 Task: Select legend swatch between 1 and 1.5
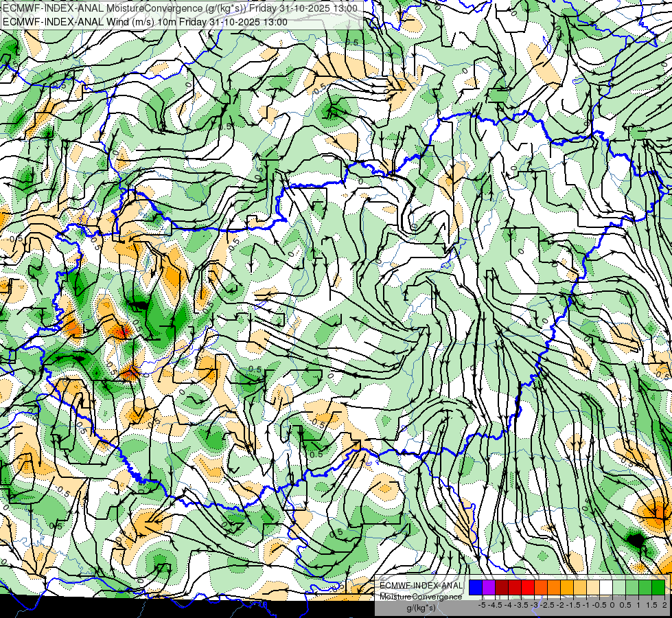tap(645, 587)
